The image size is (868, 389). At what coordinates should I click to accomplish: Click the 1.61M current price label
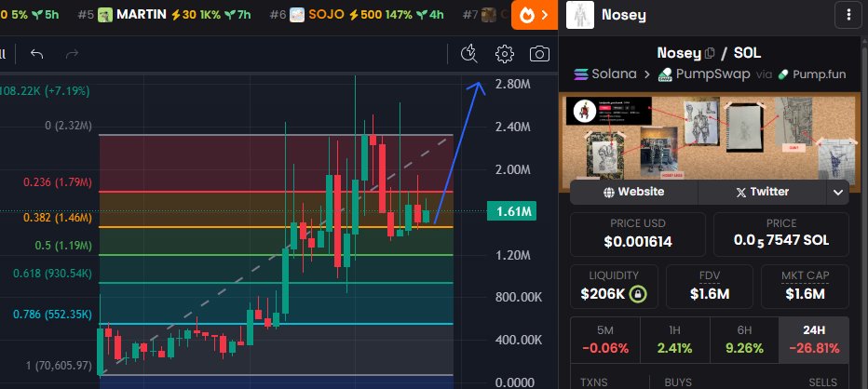tap(511, 211)
